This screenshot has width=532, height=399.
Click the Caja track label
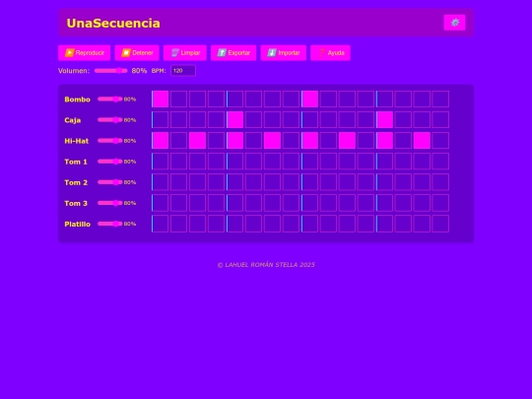[x=73, y=120]
